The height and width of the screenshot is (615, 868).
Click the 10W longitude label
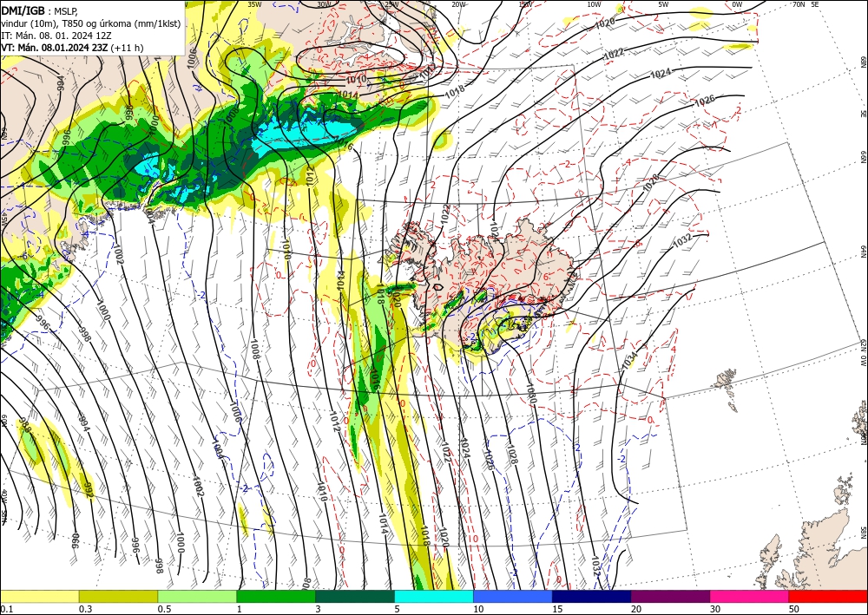tap(594, 4)
